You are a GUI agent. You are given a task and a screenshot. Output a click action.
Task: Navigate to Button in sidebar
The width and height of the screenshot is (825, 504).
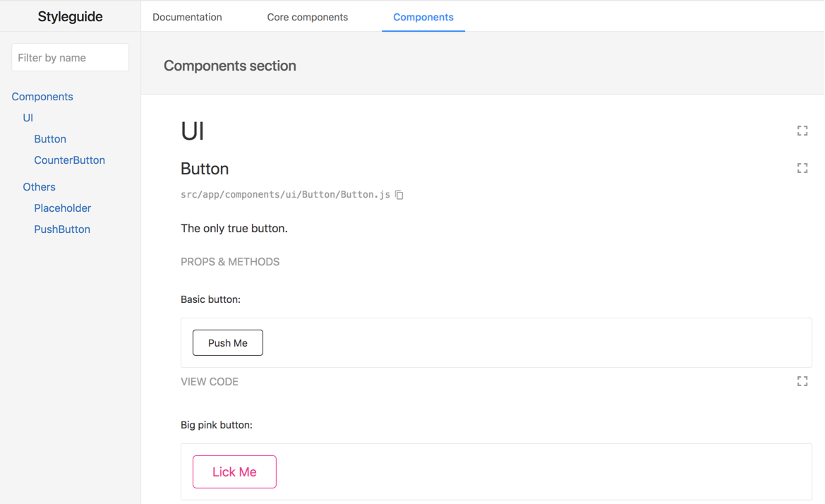(50, 139)
